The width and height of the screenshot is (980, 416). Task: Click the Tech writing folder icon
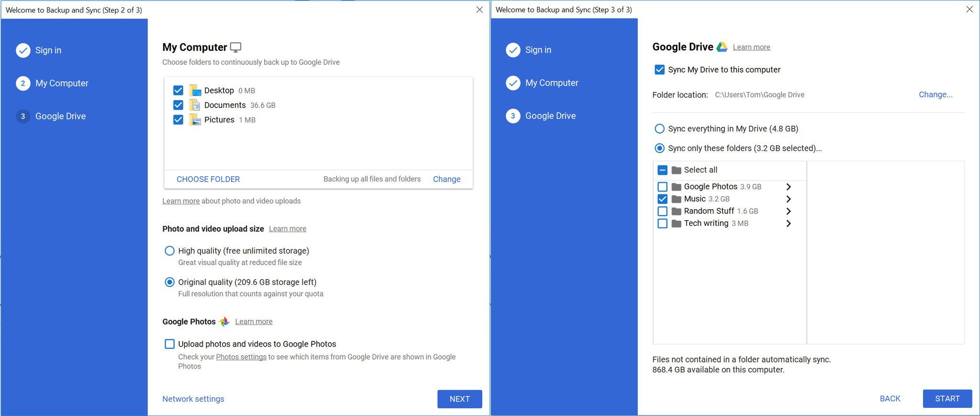click(676, 224)
